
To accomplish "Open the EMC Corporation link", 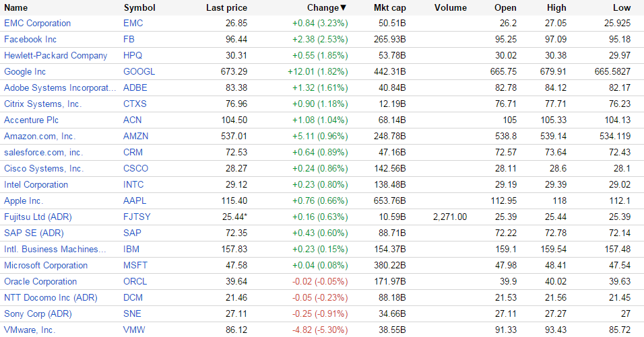I will (37, 24).
